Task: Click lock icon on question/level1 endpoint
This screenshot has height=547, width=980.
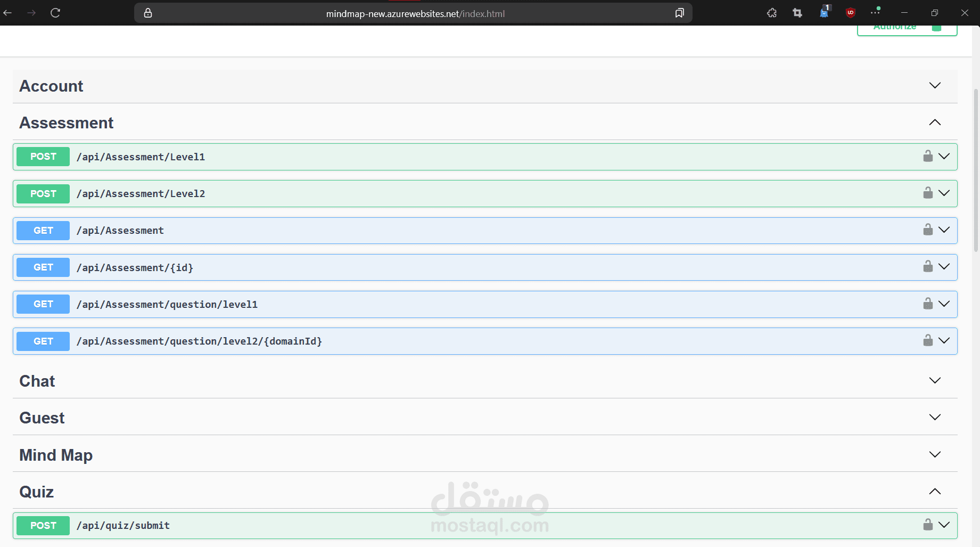Action: pos(928,304)
